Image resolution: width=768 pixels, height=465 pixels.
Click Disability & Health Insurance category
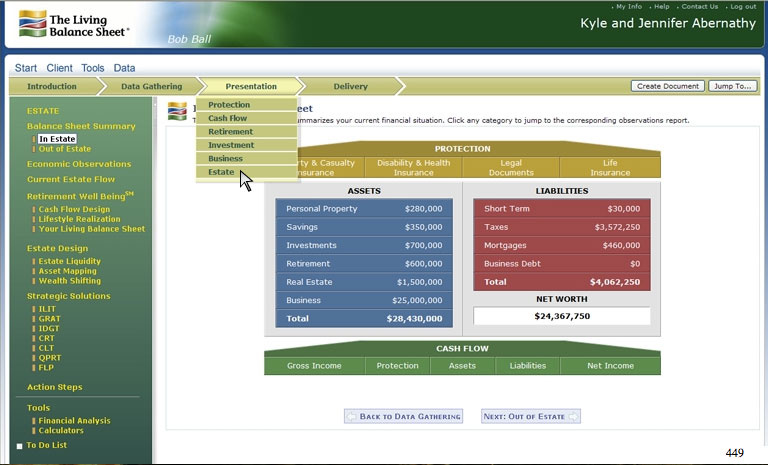(413, 168)
